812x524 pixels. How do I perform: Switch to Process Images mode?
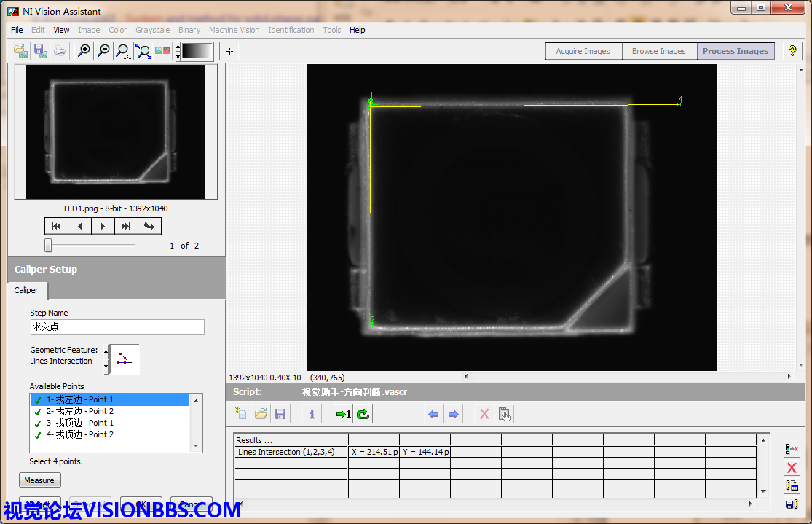[736, 51]
